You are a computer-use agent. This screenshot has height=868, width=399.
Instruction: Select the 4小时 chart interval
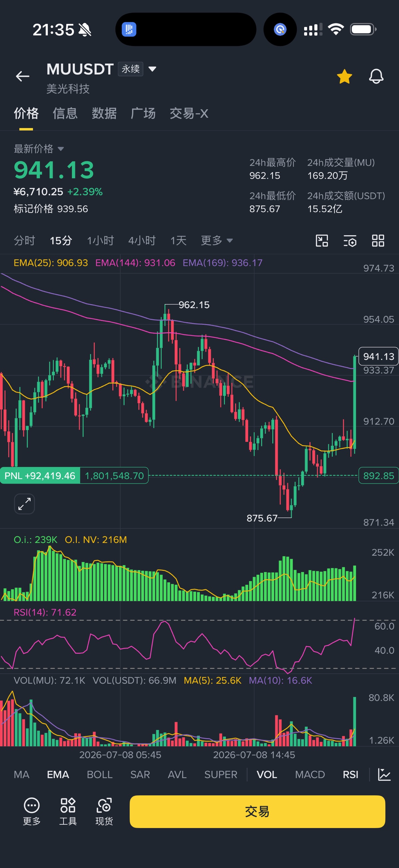click(x=142, y=241)
